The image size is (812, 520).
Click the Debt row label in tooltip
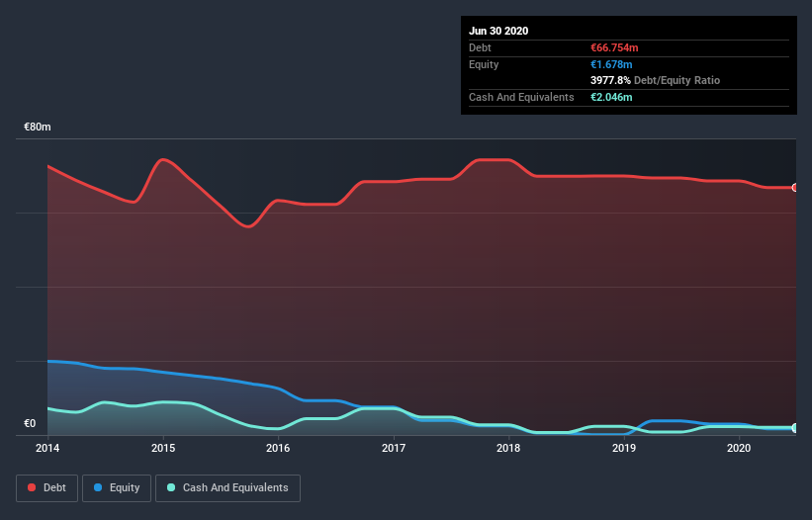tap(480, 47)
